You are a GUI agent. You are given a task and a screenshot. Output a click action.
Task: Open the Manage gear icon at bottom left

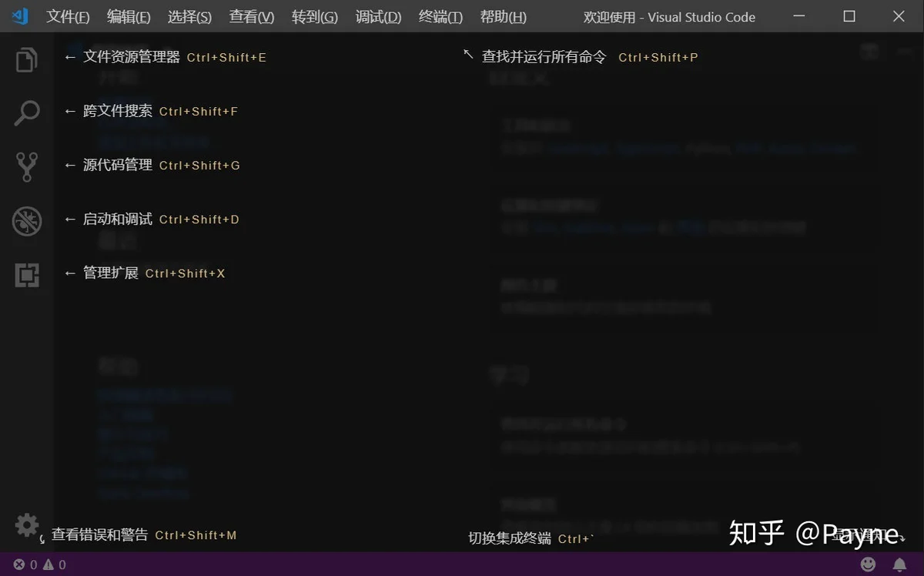[x=26, y=525]
